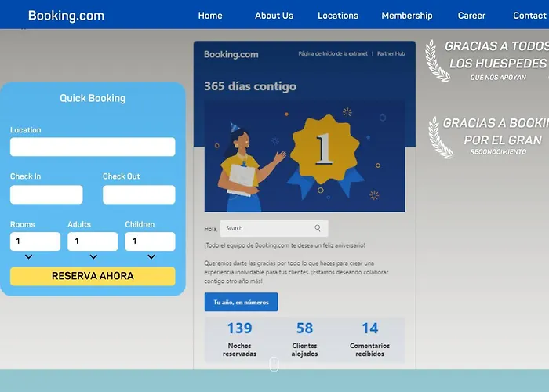
Task: Click the Rooms number box
Action: click(x=35, y=241)
